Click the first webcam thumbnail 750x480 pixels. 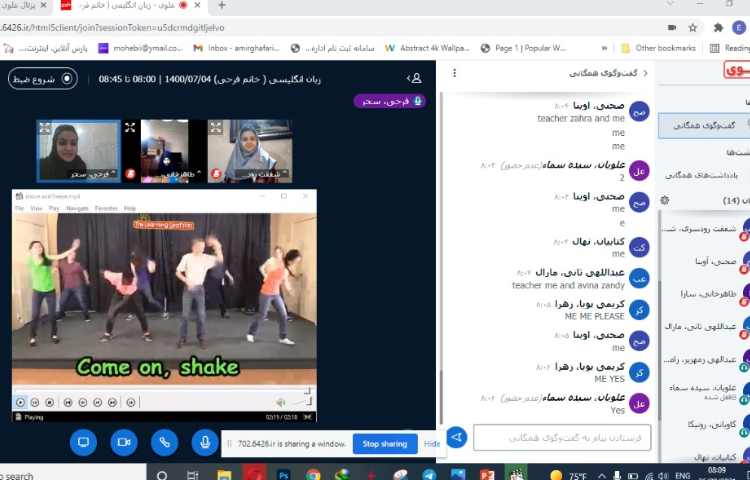click(x=78, y=151)
